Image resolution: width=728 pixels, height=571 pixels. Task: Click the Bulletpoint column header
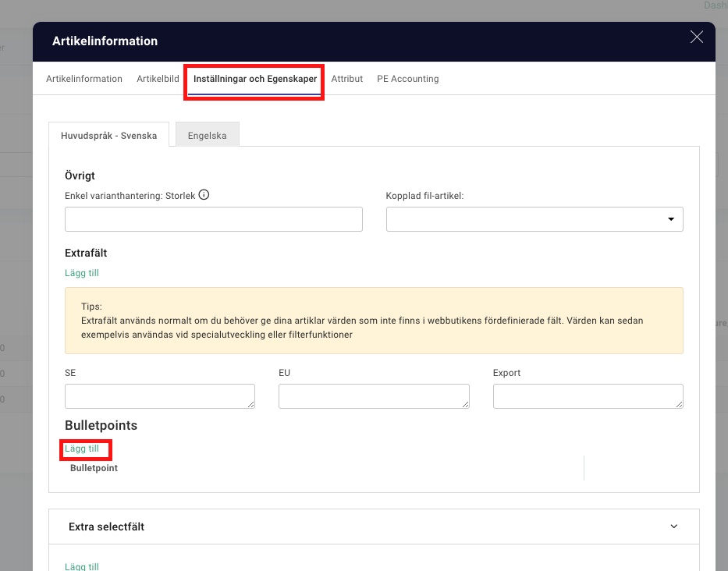point(94,468)
